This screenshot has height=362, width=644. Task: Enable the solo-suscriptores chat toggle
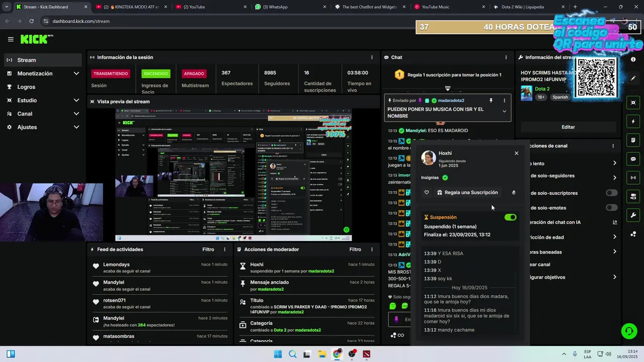pos(611,193)
